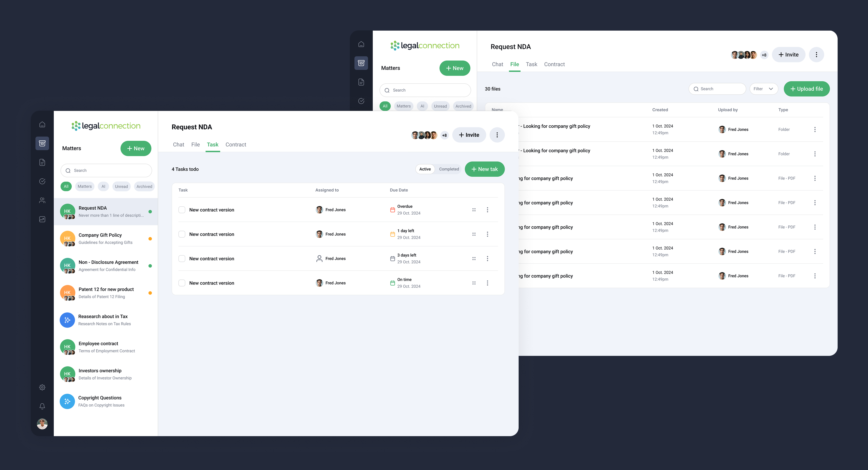The height and width of the screenshot is (470, 868).
Task: Switch to Chat tab in front window
Action: tap(178, 145)
